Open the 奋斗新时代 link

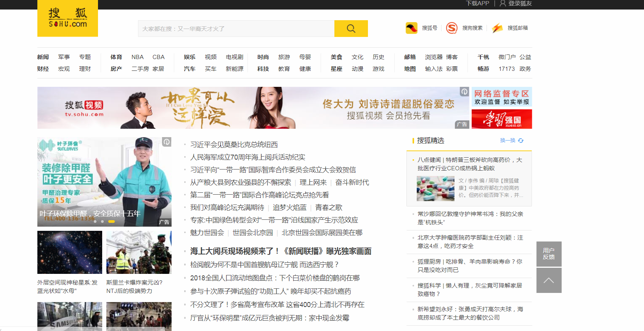tap(352, 182)
